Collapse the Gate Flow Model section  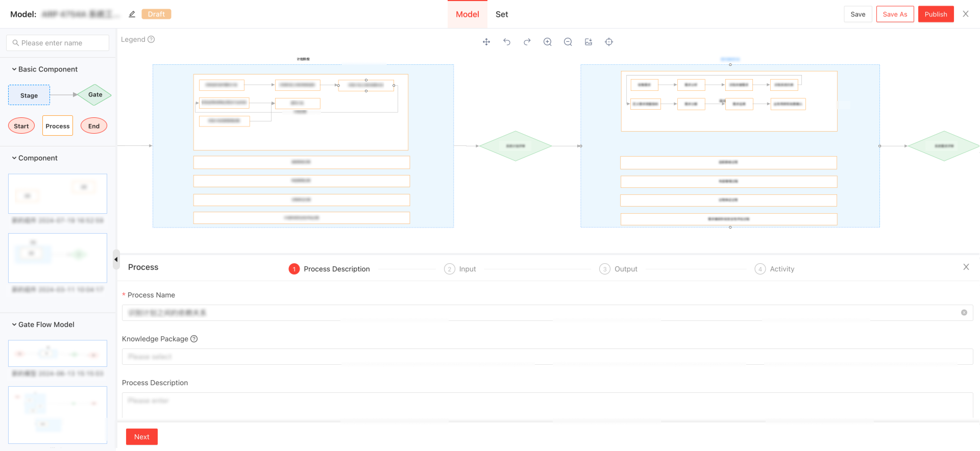coord(14,324)
